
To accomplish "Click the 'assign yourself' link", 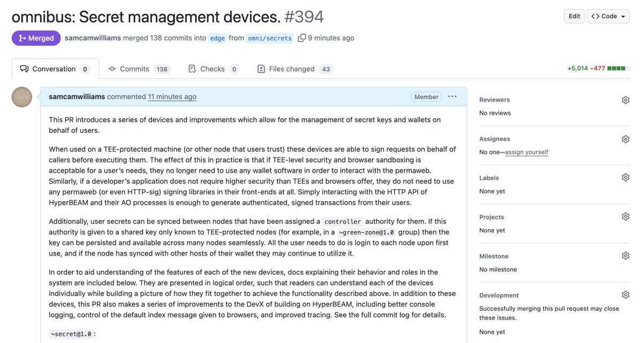I will (526, 152).
